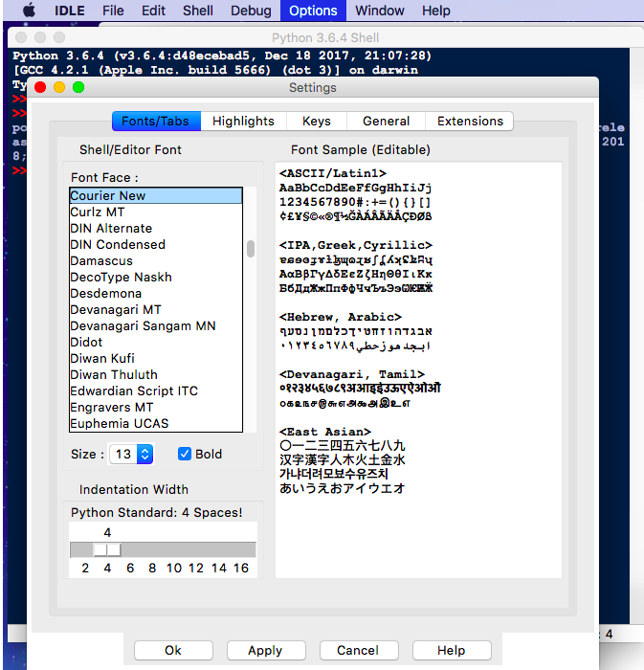Viewport: 644px width, 670px height.
Task: Open the Apple menu
Action: pyautogui.click(x=29, y=11)
